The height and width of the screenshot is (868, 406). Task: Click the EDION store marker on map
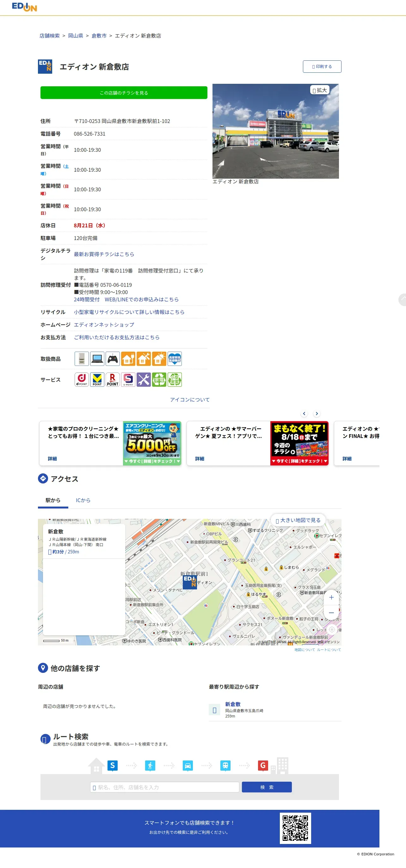(190, 582)
